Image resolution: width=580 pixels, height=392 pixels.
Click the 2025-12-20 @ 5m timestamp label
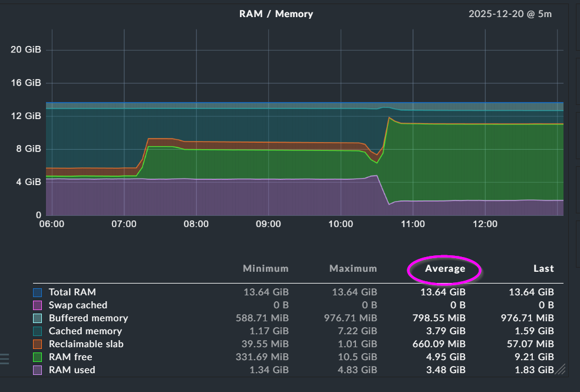[x=510, y=14]
